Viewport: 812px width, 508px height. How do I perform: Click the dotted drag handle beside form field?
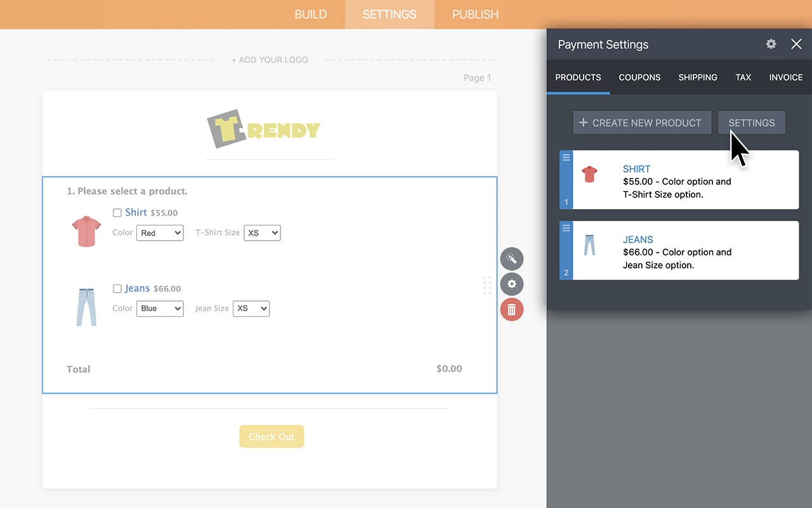click(487, 284)
